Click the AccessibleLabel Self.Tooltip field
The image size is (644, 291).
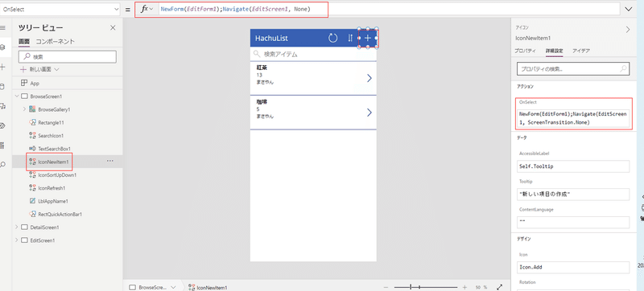[x=573, y=166]
